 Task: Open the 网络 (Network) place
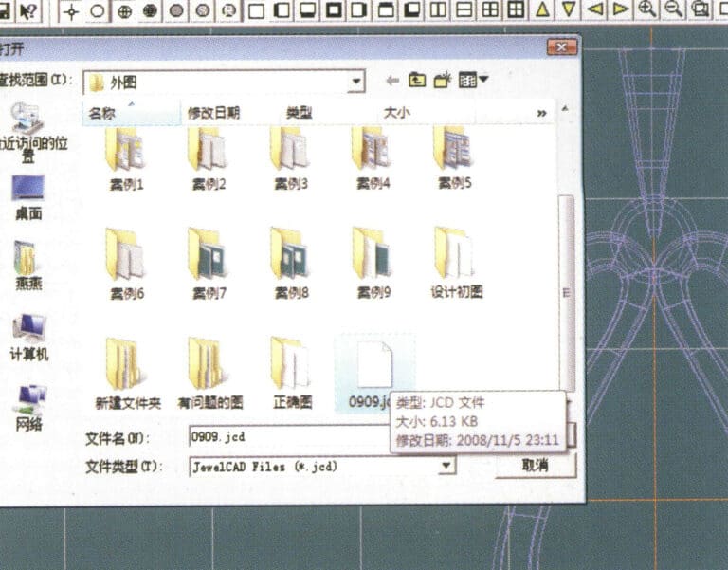click(x=29, y=408)
